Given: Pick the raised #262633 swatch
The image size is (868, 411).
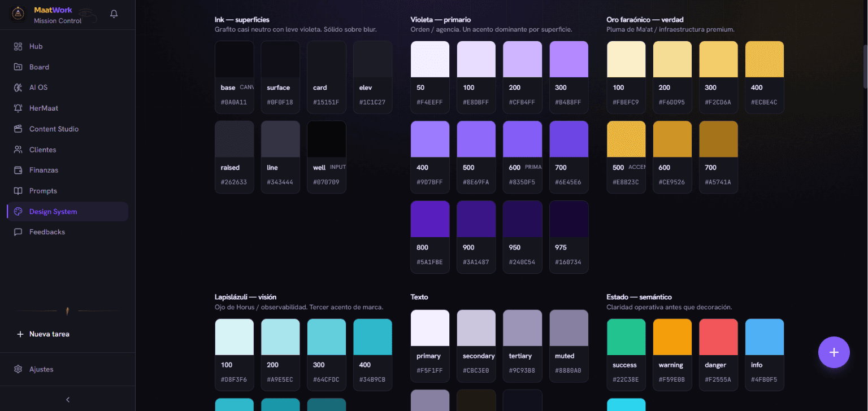Looking at the screenshot, I should point(235,157).
